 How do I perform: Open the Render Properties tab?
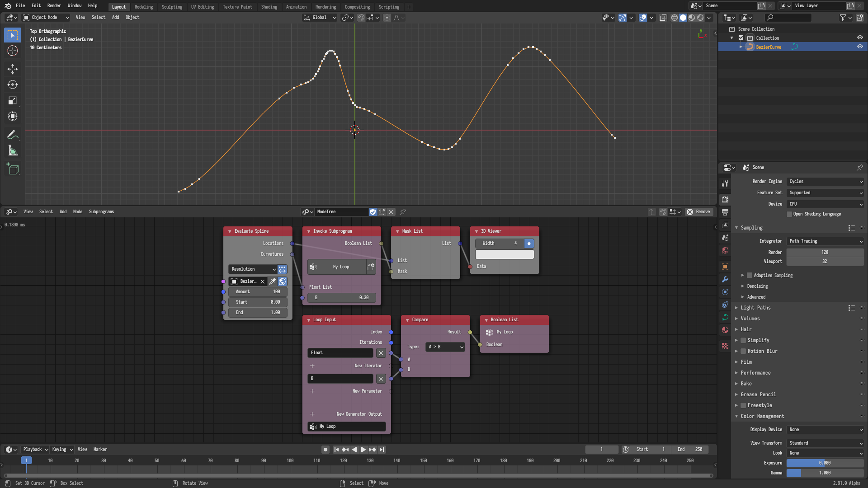coord(725,199)
